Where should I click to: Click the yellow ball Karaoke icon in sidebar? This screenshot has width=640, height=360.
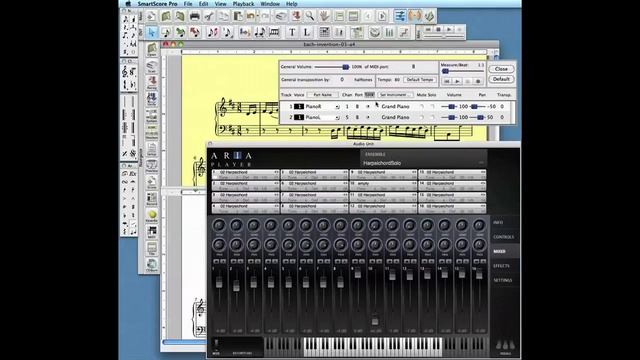click(x=152, y=216)
